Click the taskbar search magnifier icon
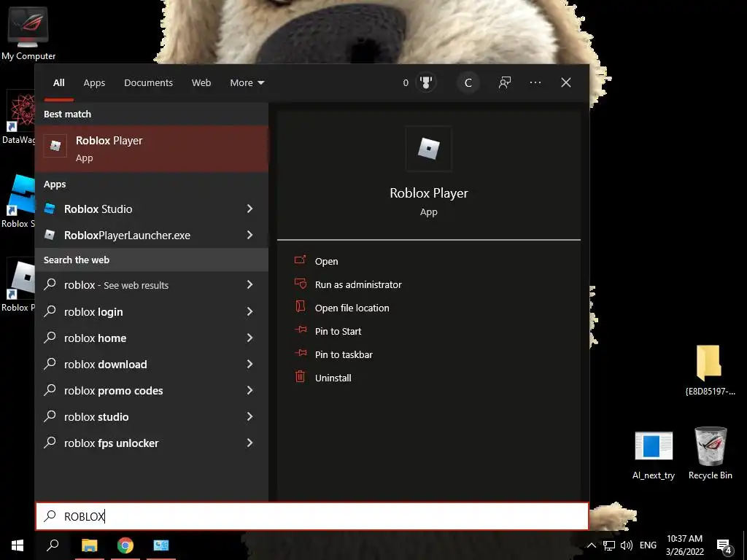Image resolution: width=747 pixels, height=560 pixels. pyautogui.click(x=53, y=545)
